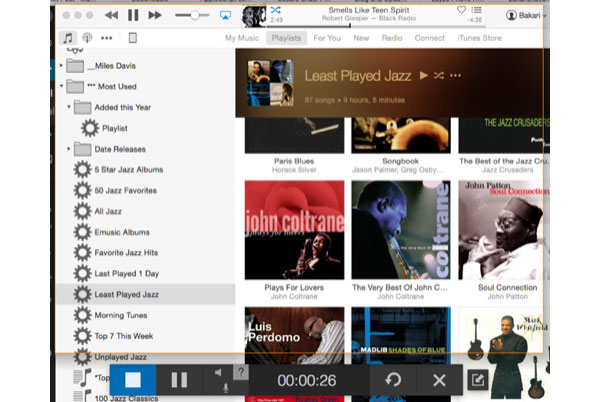Select the 100 Jazz Classics playlist
Screen dimensions: 600x402
click(116, 398)
